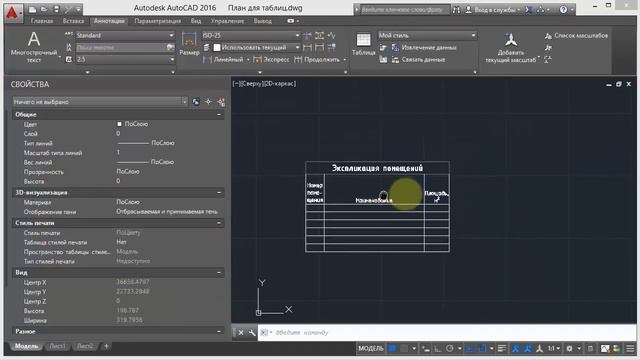Add new layout with plus button
This screenshot has width=640, height=360.
pyautogui.click(x=106, y=346)
